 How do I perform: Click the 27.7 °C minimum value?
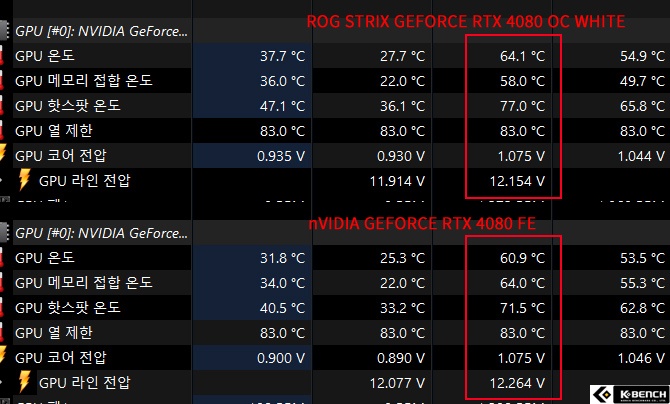403,56
